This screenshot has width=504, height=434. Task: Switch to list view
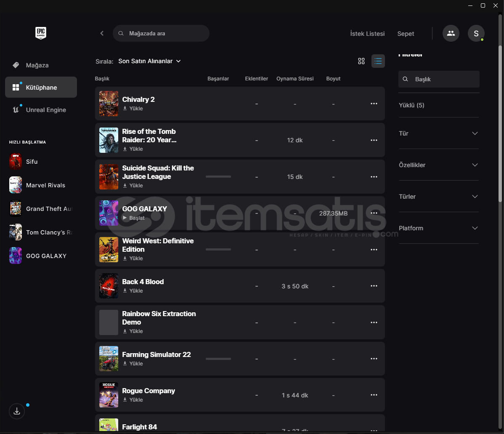378,61
